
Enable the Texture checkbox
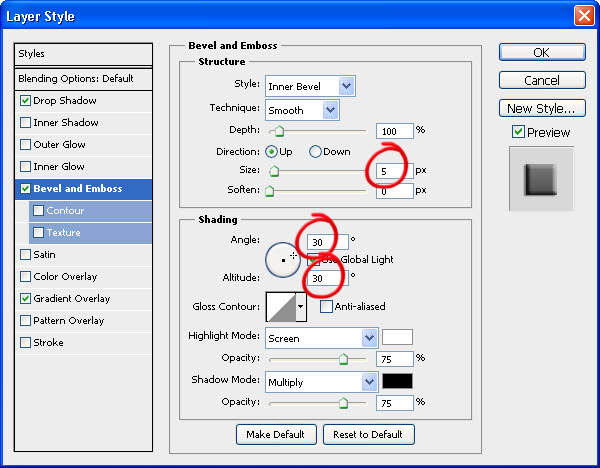tap(38, 232)
